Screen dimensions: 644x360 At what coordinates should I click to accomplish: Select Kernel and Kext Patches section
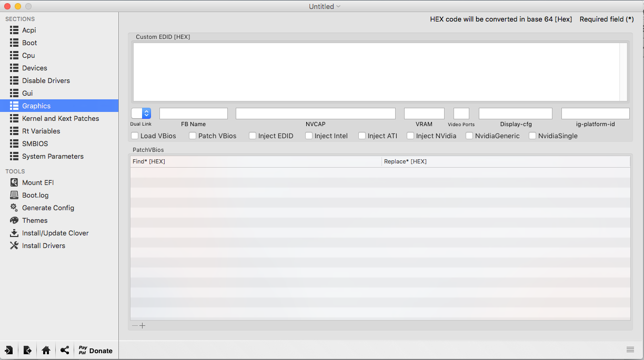[60, 118]
